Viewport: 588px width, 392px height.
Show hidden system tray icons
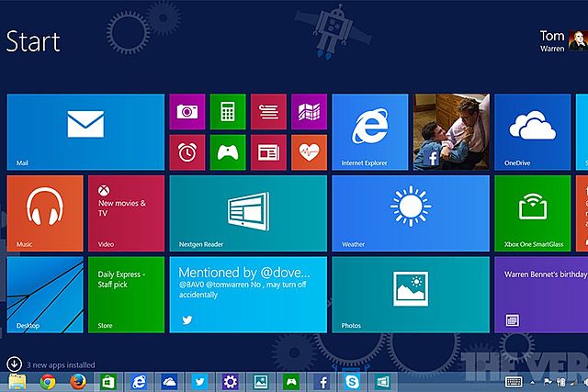click(x=533, y=382)
